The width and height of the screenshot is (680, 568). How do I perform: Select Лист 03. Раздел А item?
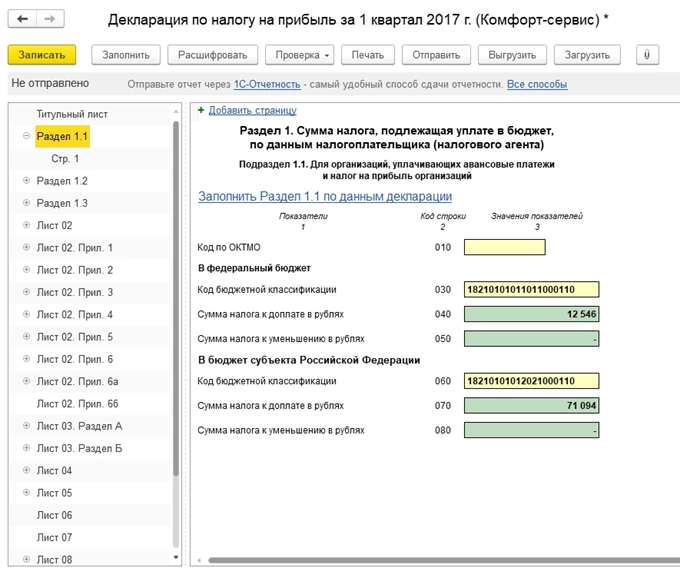coord(79,426)
